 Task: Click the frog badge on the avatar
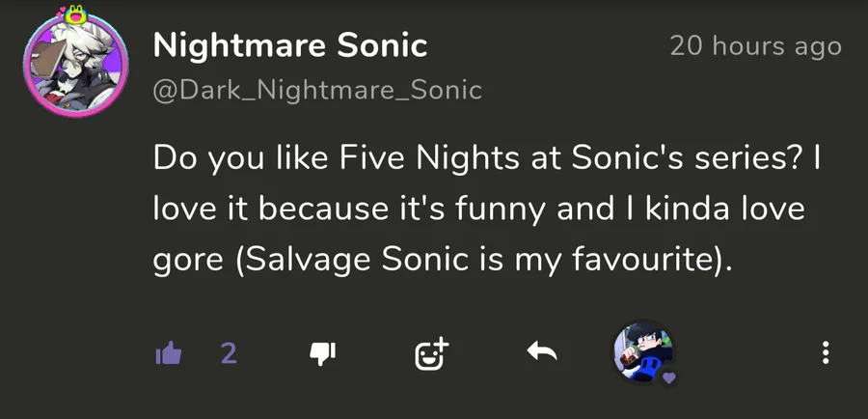74,14
